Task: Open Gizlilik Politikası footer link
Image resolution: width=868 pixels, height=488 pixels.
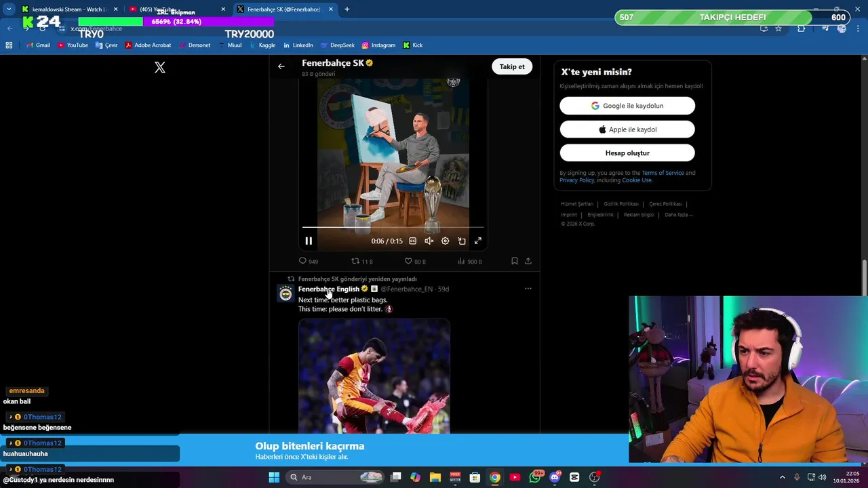Action: [621, 204]
